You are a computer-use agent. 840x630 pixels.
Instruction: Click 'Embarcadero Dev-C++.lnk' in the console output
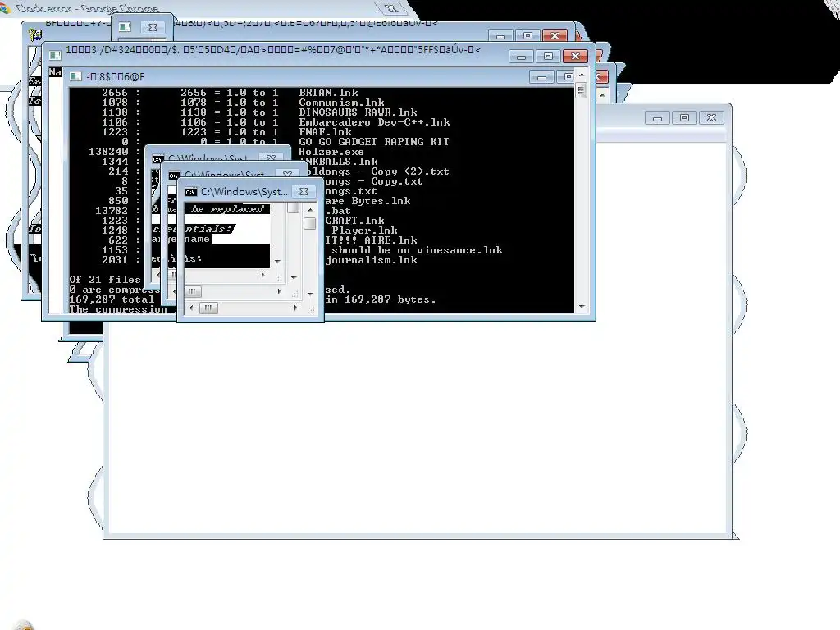tap(374, 122)
